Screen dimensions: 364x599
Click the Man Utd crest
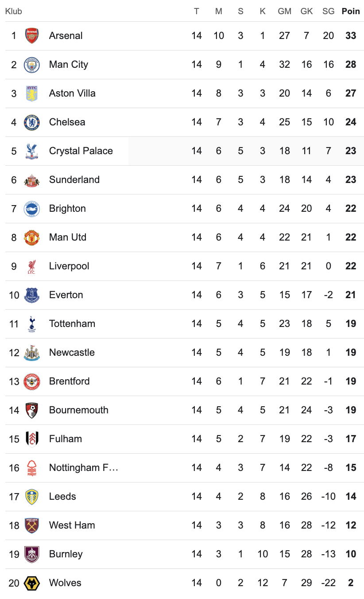32,237
